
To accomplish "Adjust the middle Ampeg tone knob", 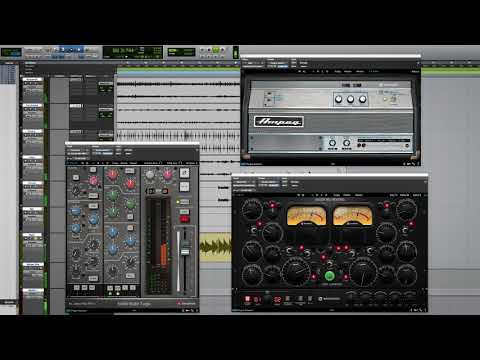I will [x=350, y=99].
